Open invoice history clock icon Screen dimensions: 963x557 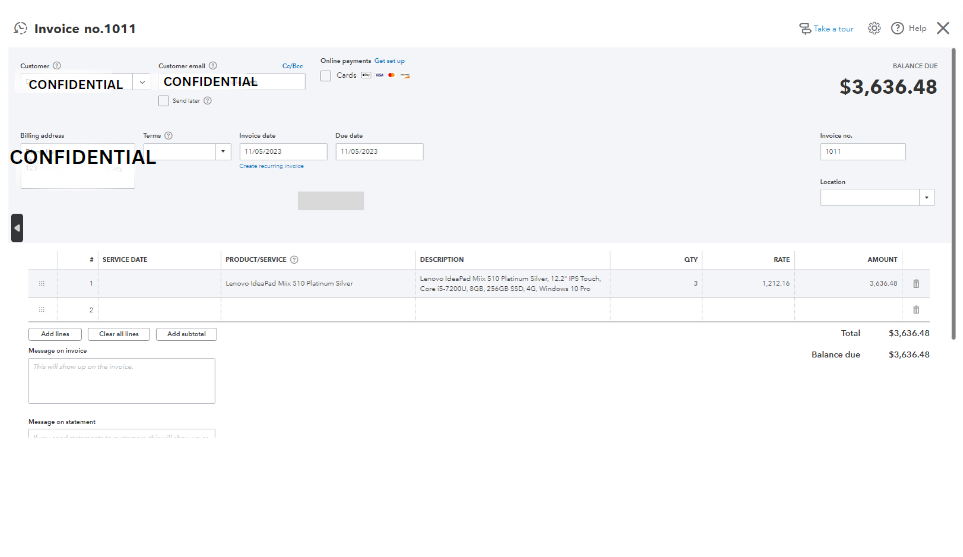20,28
